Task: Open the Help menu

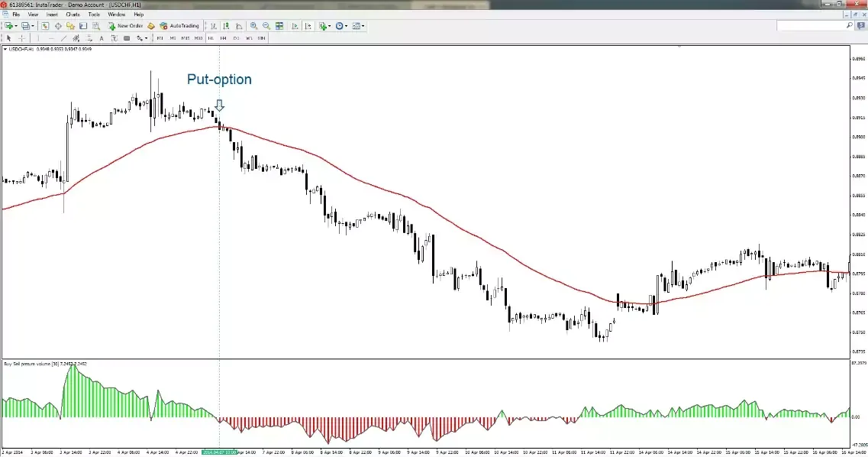Action: coord(138,15)
